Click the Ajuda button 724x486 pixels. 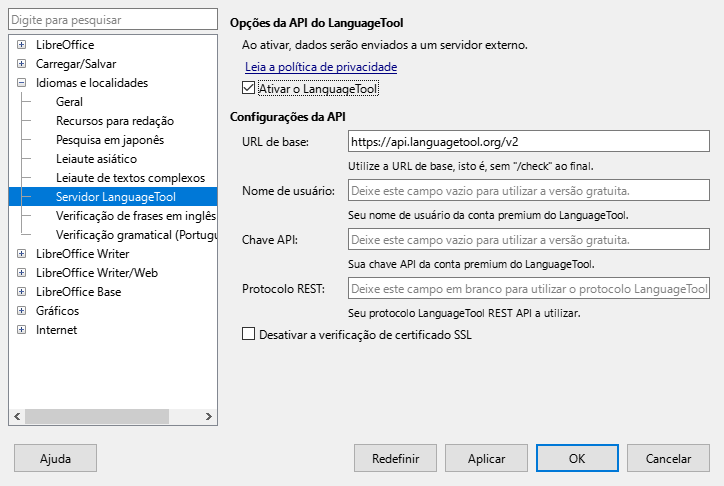point(55,458)
